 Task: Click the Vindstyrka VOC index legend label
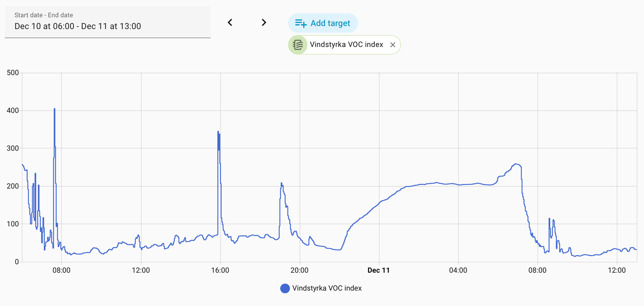327,288
